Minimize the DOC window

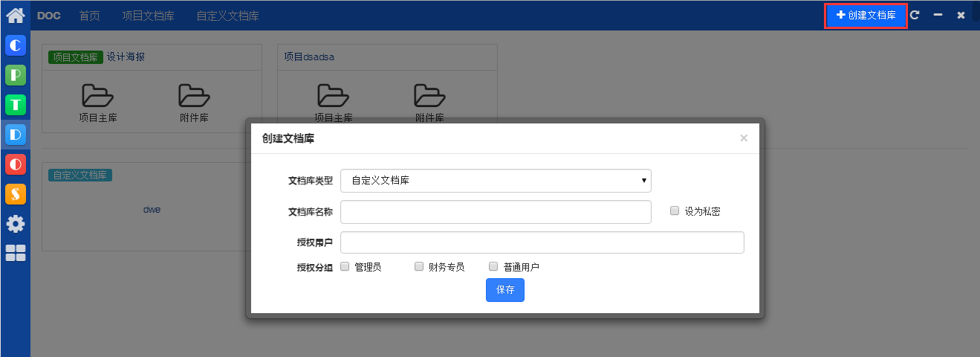pos(938,15)
